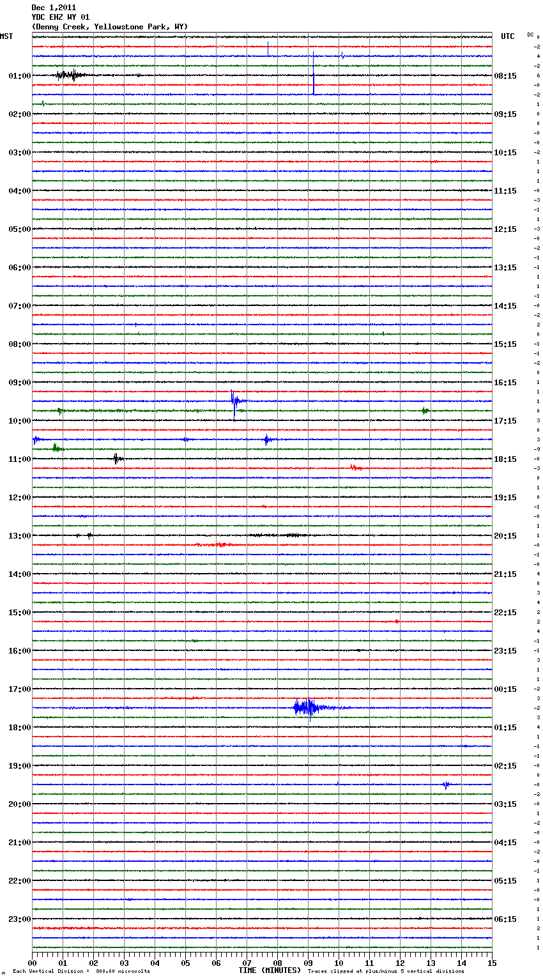
Task: Click the "(Denny Creek, Yellowstone Park, WY)" title
Action: pos(110,27)
